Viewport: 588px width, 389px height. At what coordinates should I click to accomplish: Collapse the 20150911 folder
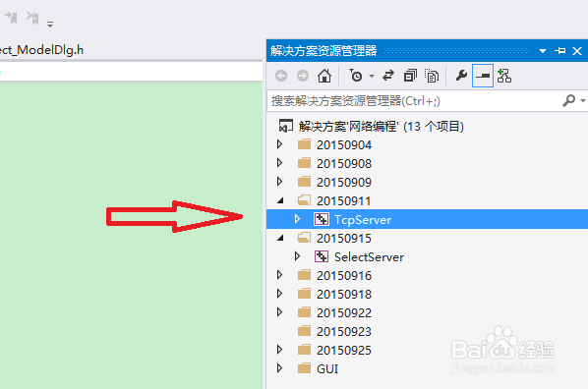click(280, 200)
